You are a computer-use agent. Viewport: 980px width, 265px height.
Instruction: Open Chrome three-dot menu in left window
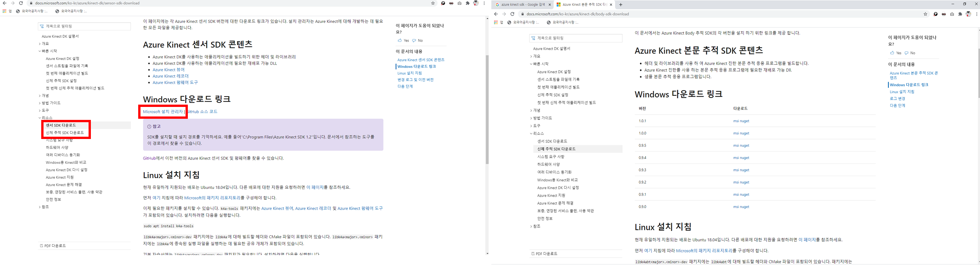[x=484, y=3]
